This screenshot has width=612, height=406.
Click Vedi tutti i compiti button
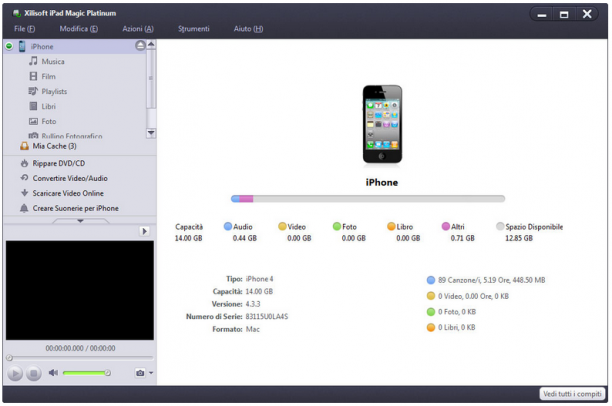(x=572, y=394)
